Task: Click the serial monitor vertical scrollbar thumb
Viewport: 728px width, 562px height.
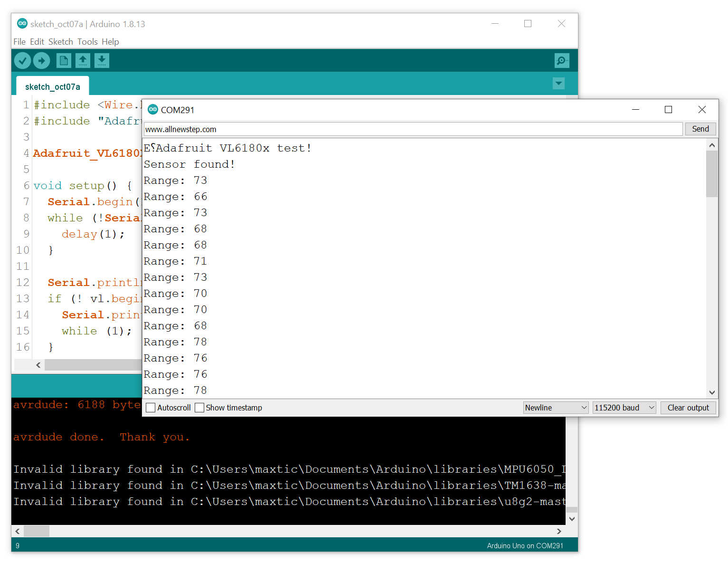Action: click(712, 174)
